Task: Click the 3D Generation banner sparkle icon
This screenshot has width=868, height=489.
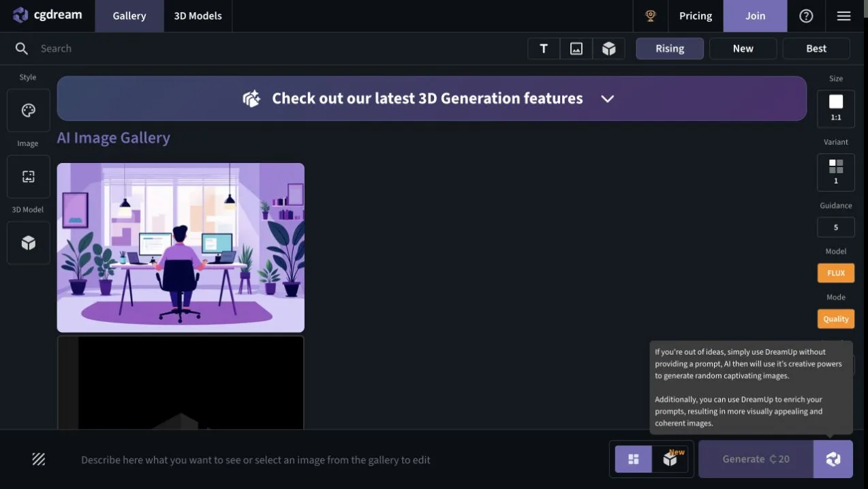Action: click(251, 98)
